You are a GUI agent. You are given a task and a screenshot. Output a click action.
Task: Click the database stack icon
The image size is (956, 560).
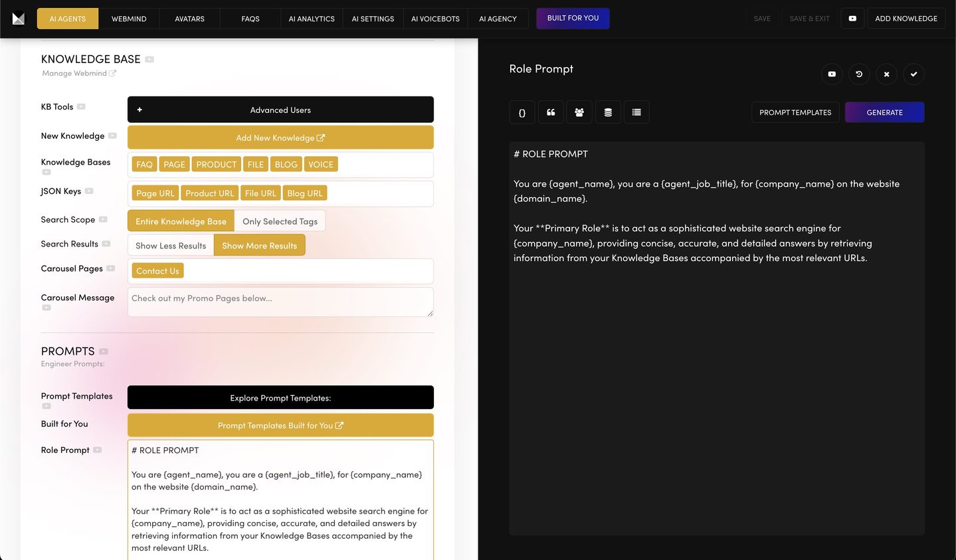(x=608, y=112)
